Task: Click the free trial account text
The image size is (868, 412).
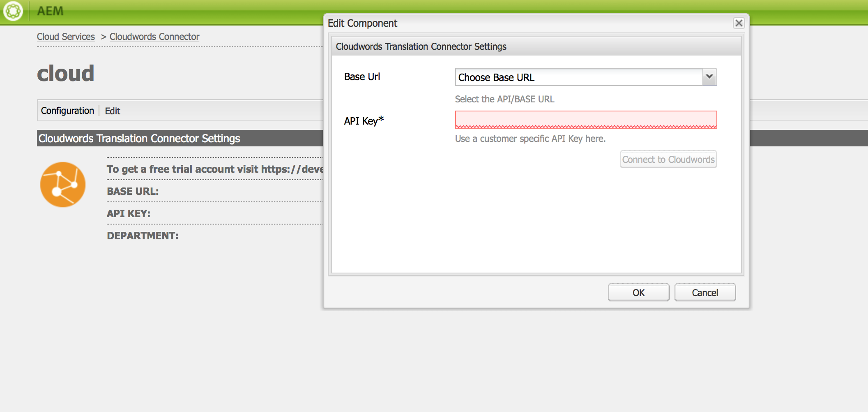Action: coord(214,169)
